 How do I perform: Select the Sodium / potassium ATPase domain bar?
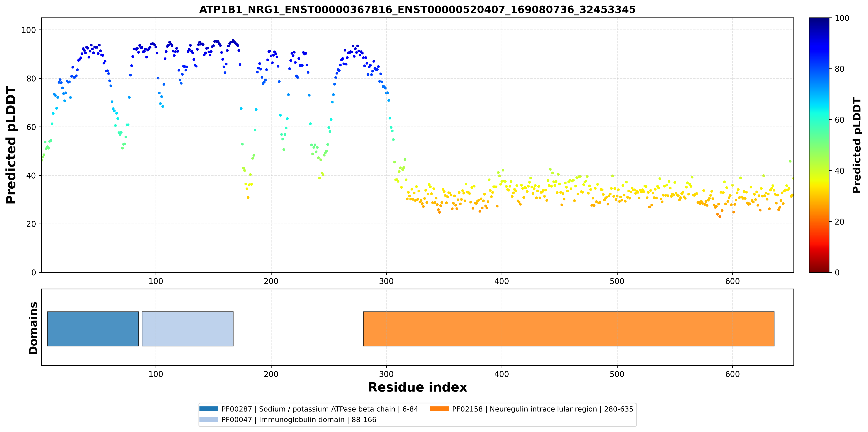[93, 329]
